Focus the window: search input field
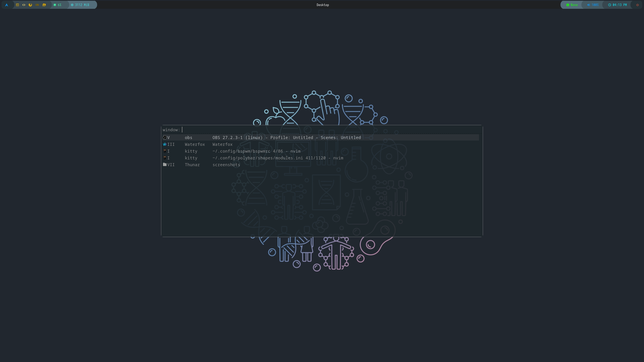644x362 pixels. coord(327,130)
